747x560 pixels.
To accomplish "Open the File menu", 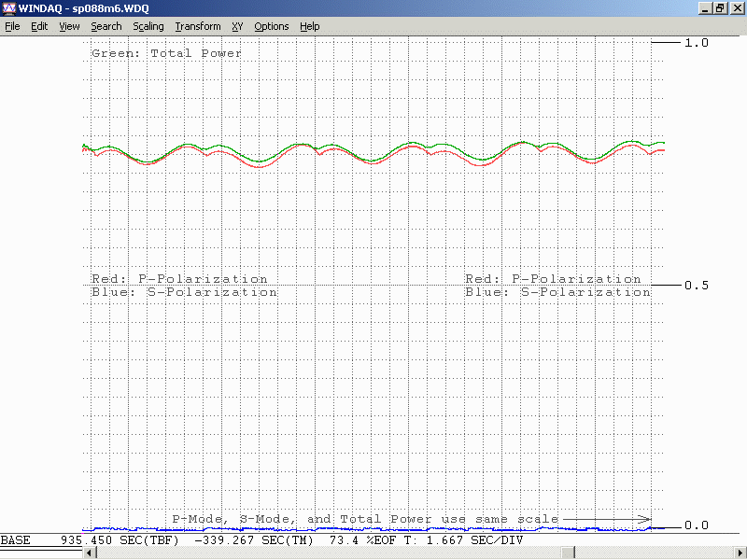I will (12, 26).
